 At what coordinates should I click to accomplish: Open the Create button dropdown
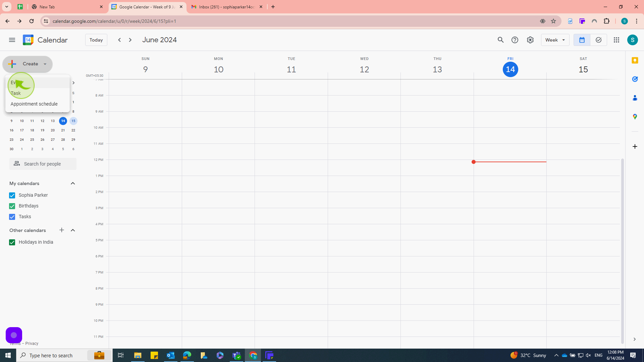coord(45,64)
